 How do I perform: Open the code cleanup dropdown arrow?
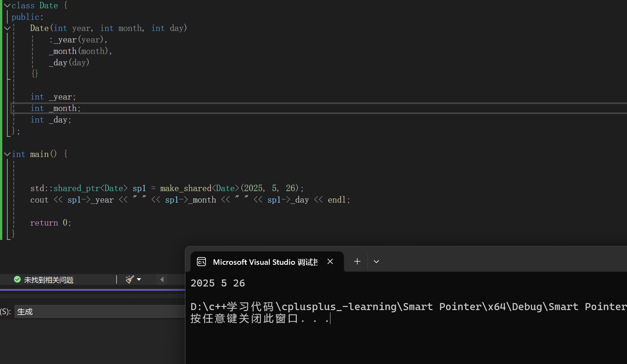pyautogui.click(x=139, y=279)
